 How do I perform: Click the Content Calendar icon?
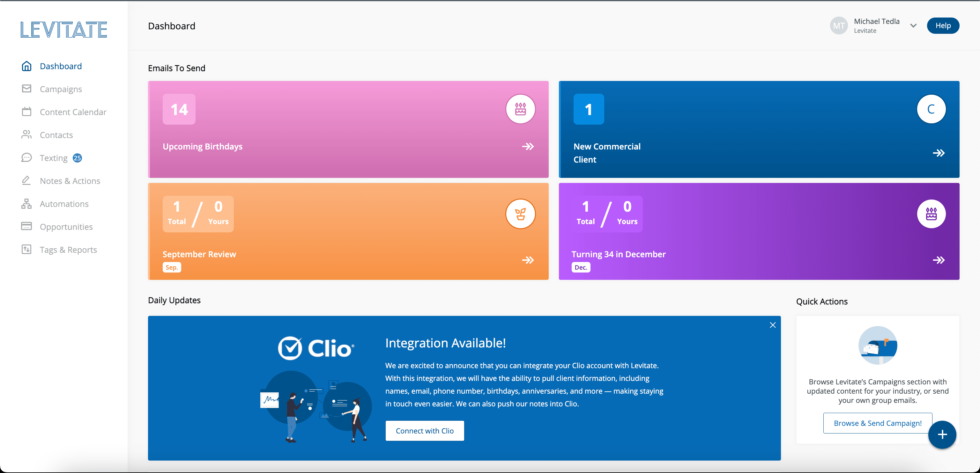click(26, 112)
